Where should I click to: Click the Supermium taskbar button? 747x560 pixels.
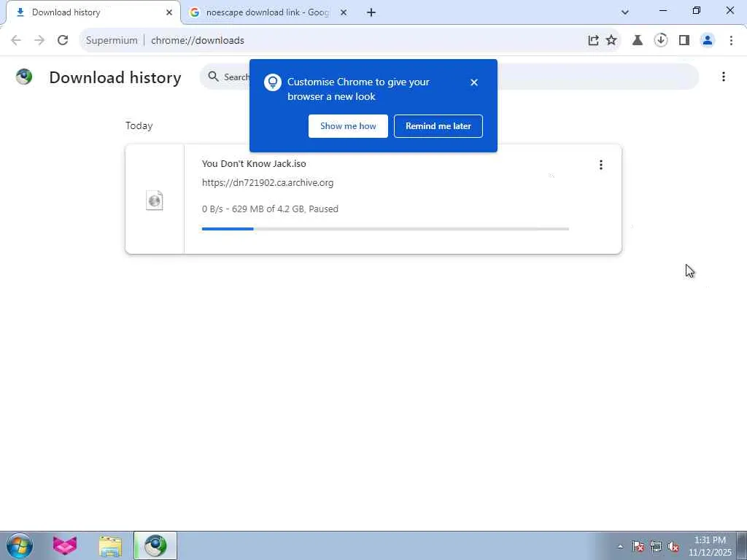pyautogui.click(x=155, y=545)
